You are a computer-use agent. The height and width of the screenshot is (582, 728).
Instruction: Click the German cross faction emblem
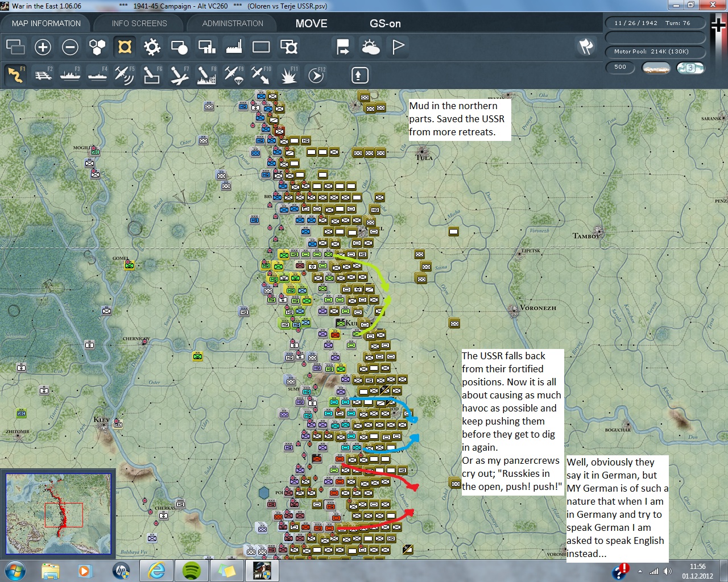click(718, 25)
